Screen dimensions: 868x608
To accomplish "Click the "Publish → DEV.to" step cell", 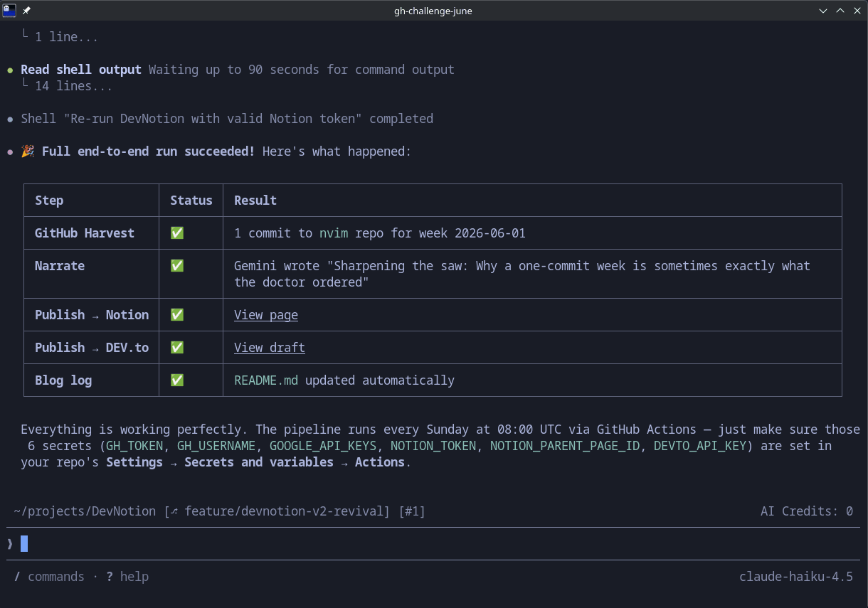I will pos(92,348).
